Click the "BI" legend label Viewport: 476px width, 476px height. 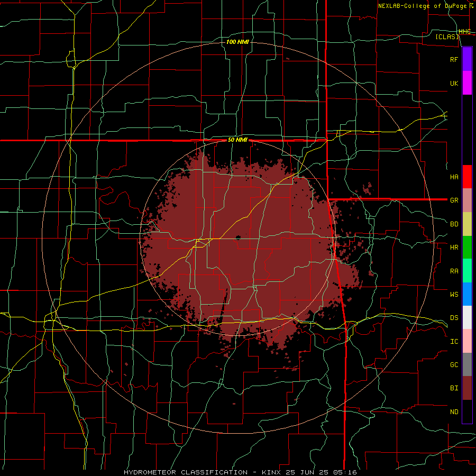coord(454,388)
